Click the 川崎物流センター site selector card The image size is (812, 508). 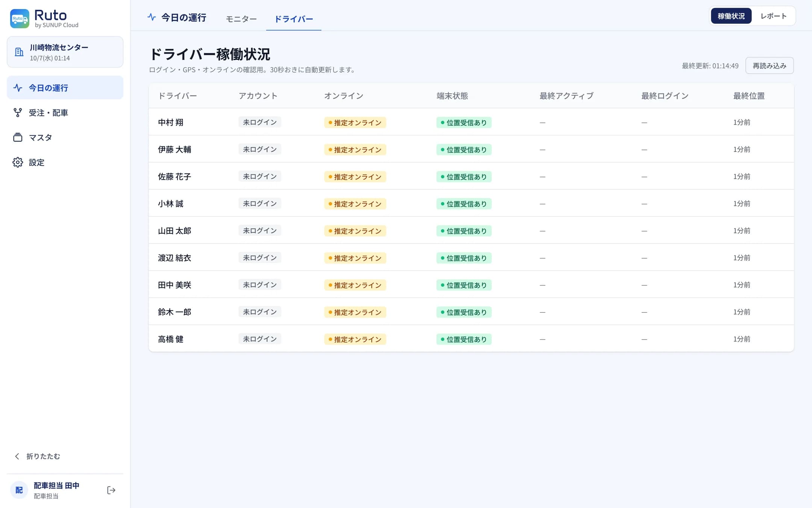[65, 52]
